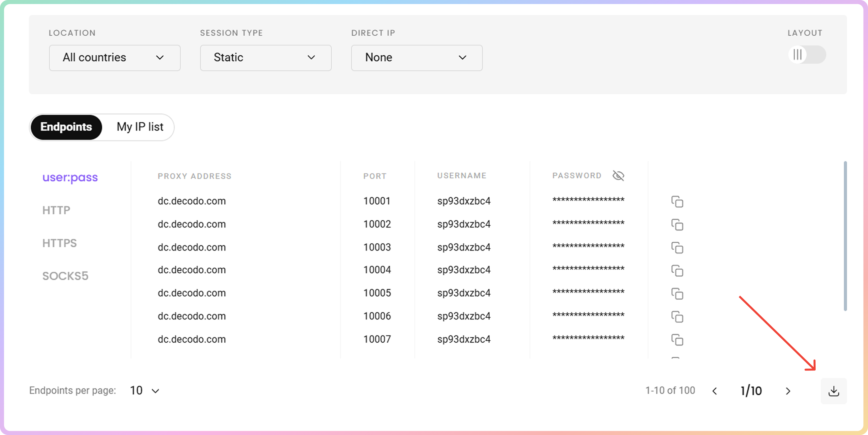Copy credentials for port 10005 row
The image size is (868, 435).
(677, 294)
